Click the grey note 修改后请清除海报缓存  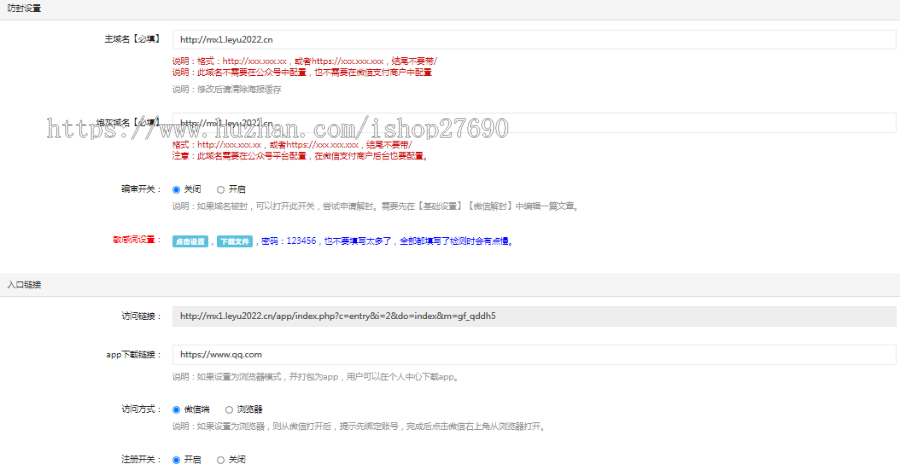[227, 90]
